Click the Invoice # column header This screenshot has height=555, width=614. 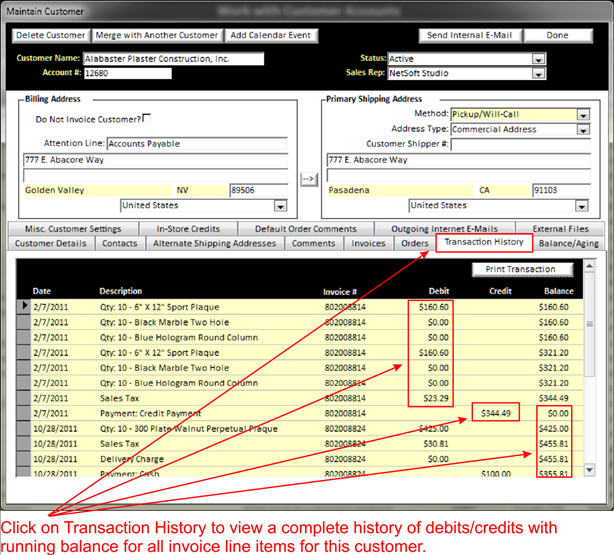340,292
